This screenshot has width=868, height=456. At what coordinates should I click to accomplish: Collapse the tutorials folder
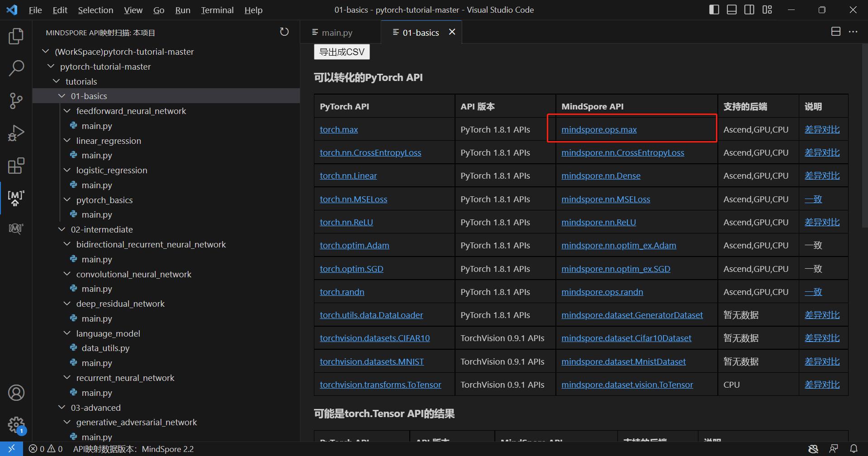click(x=56, y=81)
